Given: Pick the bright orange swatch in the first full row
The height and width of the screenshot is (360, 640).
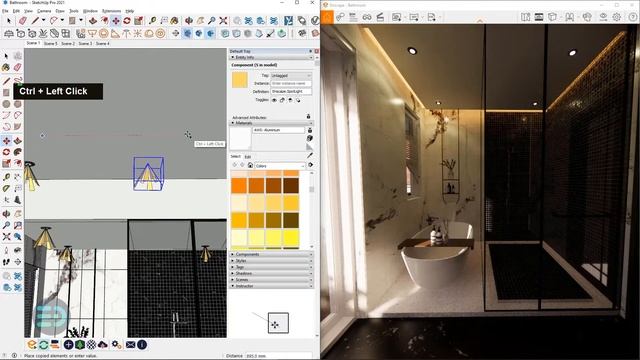Looking at the screenshot, I should (239, 186).
